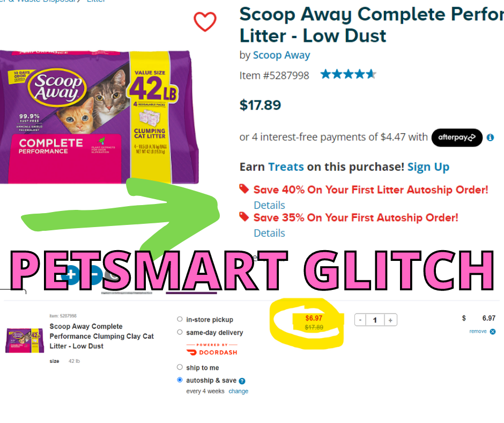Click the heart favorite icon

point(205,21)
